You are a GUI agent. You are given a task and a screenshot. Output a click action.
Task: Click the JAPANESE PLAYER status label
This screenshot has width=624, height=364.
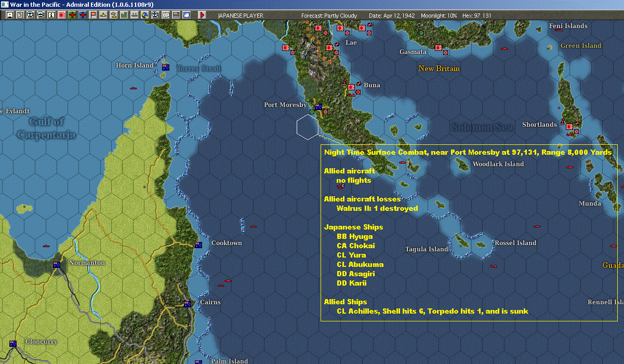[241, 16]
